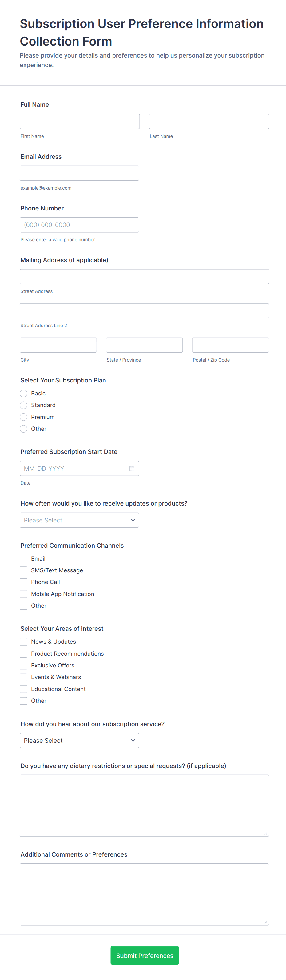Tick the Exclusive Offers interest checkbox
286x980 pixels.
tap(24, 665)
